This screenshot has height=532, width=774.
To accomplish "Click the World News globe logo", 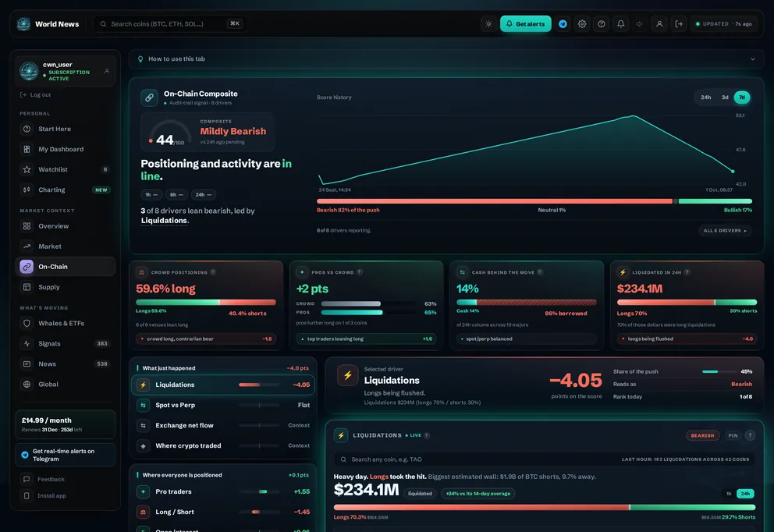I will [23, 23].
